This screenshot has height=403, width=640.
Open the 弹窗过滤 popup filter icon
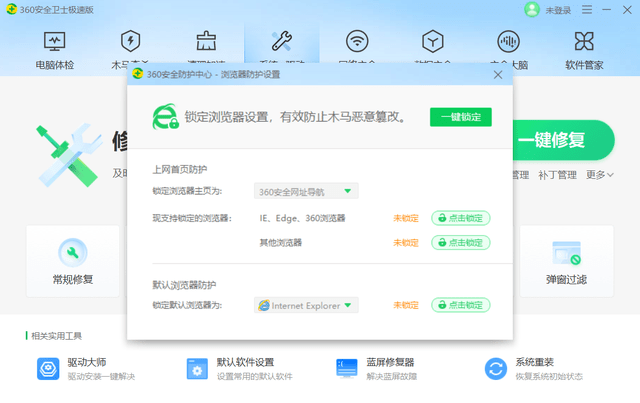coord(567,253)
